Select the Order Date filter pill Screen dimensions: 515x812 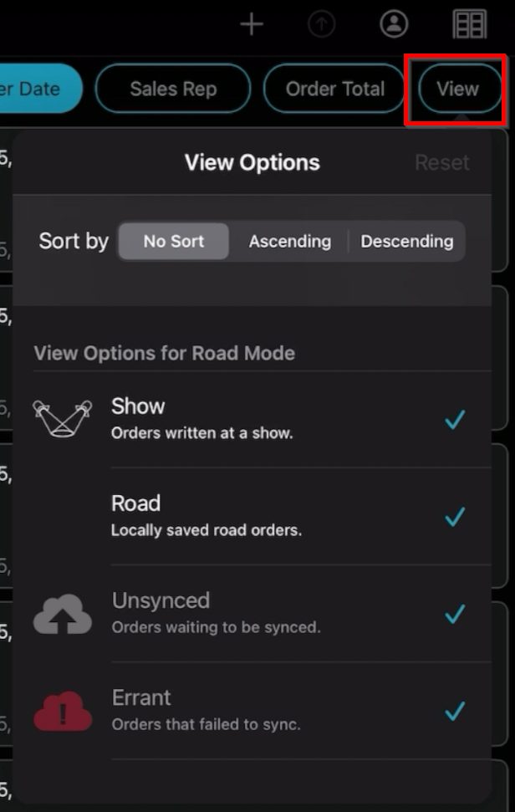tap(38, 89)
